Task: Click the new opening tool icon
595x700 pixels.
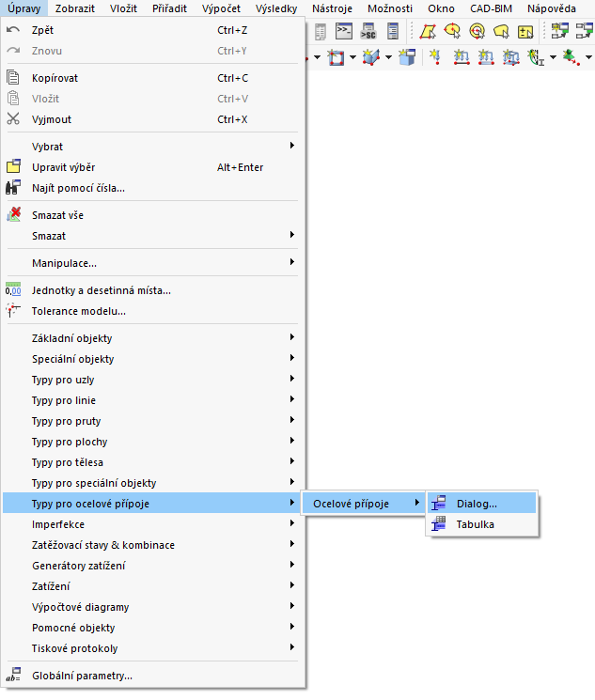Action: pos(336,57)
